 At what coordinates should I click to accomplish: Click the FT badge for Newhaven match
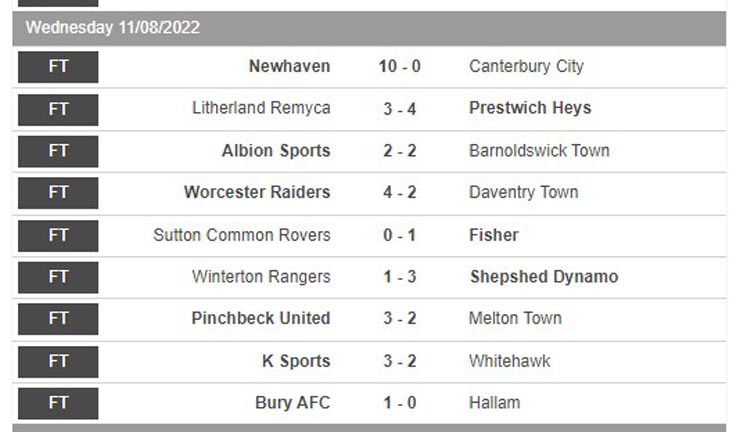tap(58, 67)
